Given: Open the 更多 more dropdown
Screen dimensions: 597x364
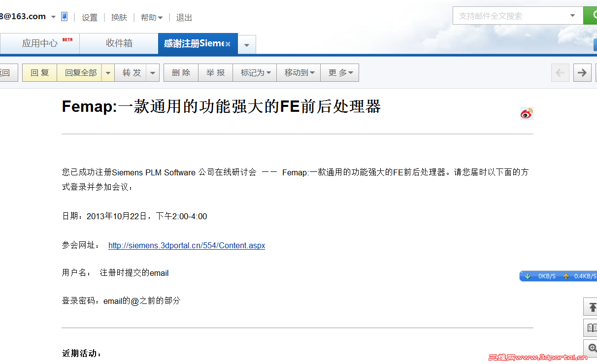Looking at the screenshot, I should [x=340, y=73].
